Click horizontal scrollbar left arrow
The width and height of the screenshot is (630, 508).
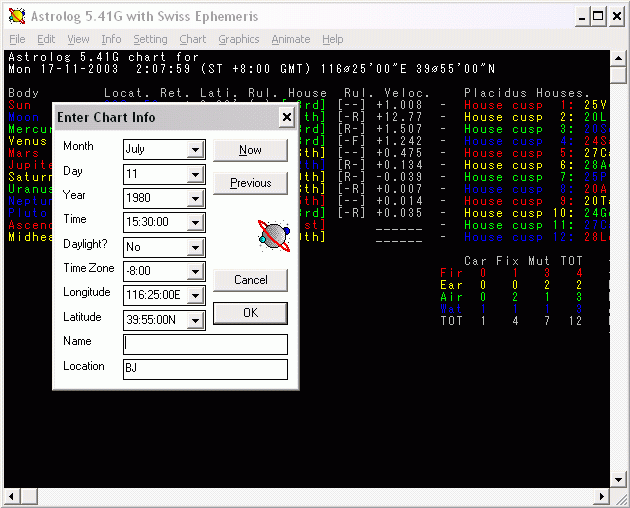pyautogui.click(x=11, y=496)
